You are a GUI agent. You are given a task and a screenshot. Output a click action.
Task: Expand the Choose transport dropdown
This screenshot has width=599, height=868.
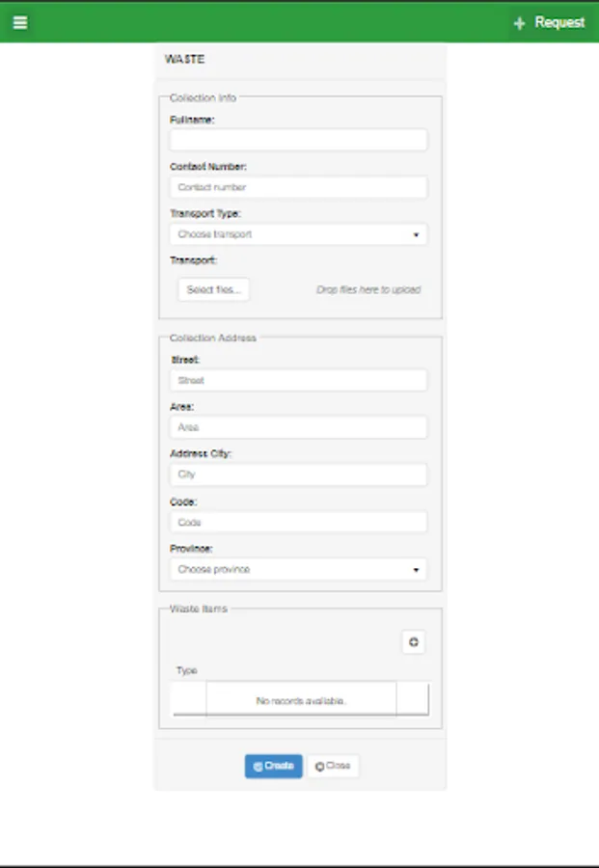tap(298, 234)
